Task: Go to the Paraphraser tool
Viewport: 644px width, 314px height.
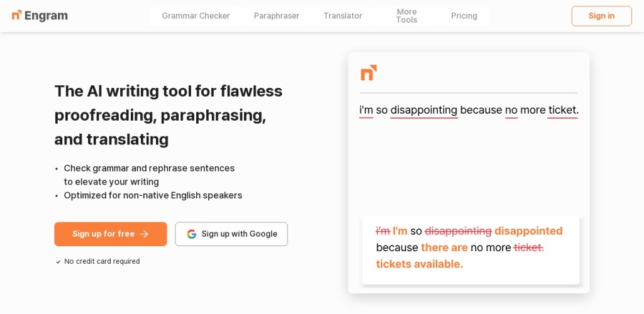Action: point(277,16)
